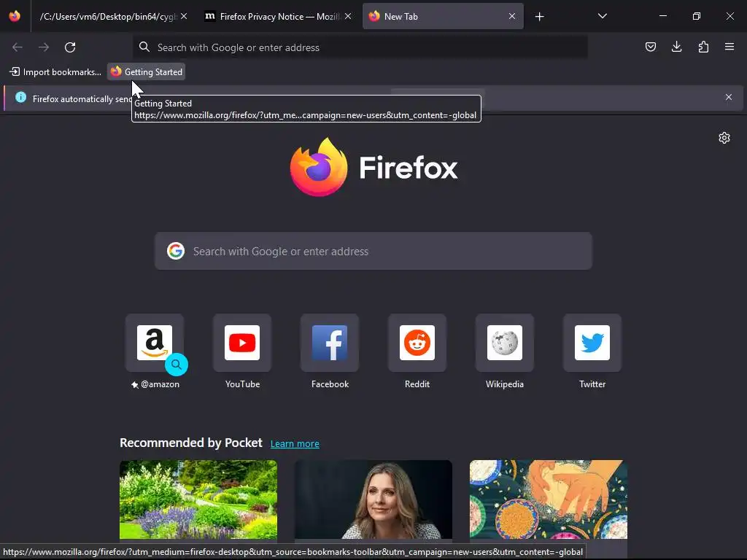This screenshot has width=747, height=560.
Task: Click the Recommended by Pocket heading
Action: pyautogui.click(x=191, y=443)
